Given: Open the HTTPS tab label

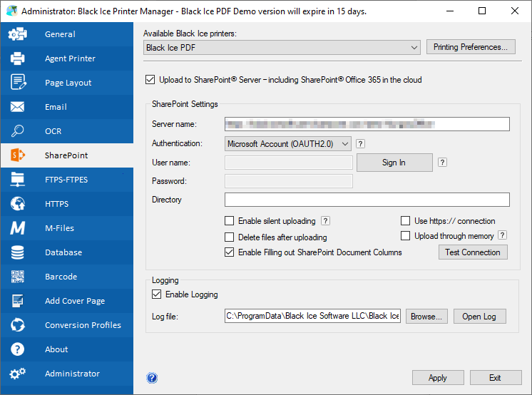Looking at the screenshot, I should (56, 204).
